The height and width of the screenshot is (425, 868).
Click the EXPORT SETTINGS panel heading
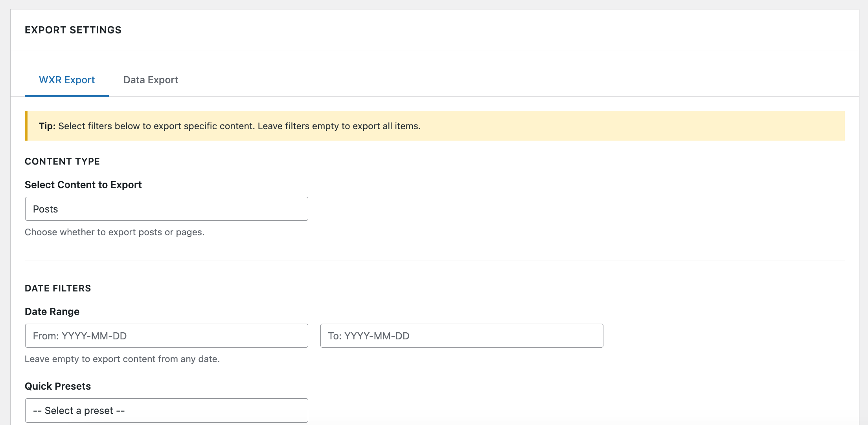[x=73, y=30]
